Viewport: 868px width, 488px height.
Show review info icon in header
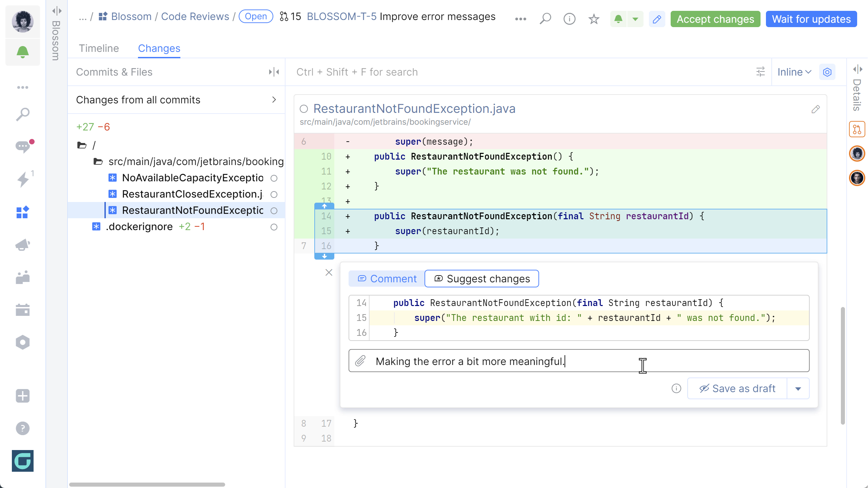(x=570, y=19)
